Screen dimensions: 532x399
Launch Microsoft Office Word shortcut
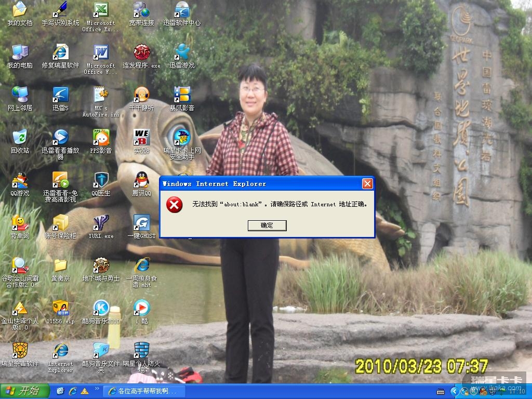pos(101,59)
